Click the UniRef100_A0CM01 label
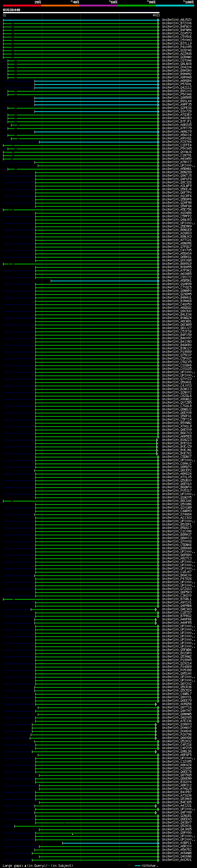This screenshot has width=197, height=868. 177,860
